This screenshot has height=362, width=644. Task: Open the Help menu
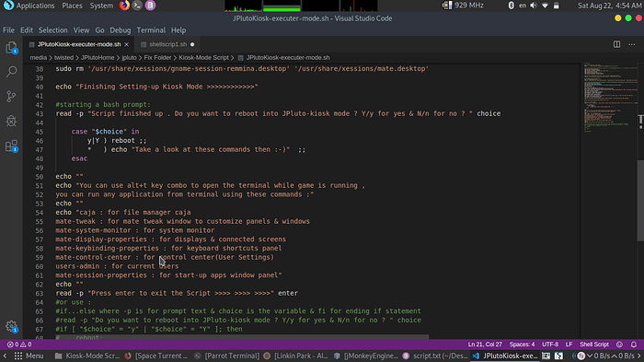click(178, 30)
